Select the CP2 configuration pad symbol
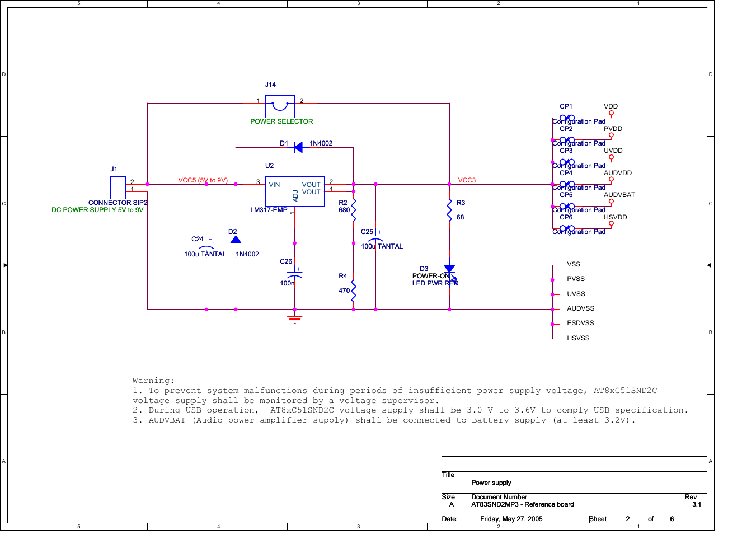756x534 pixels. (567, 140)
